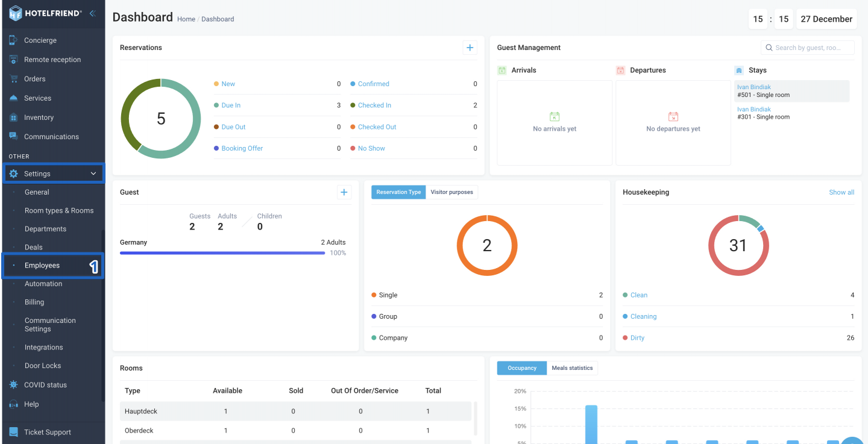Add a guest with plus icon
This screenshot has width=868, height=444.
pyautogui.click(x=344, y=192)
